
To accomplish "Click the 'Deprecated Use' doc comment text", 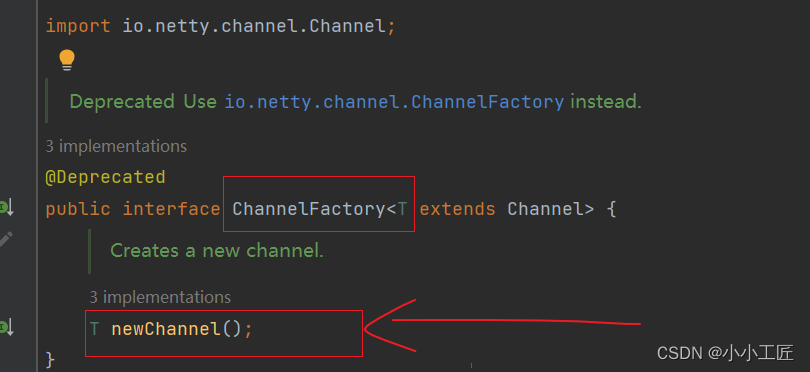I will (143, 102).
